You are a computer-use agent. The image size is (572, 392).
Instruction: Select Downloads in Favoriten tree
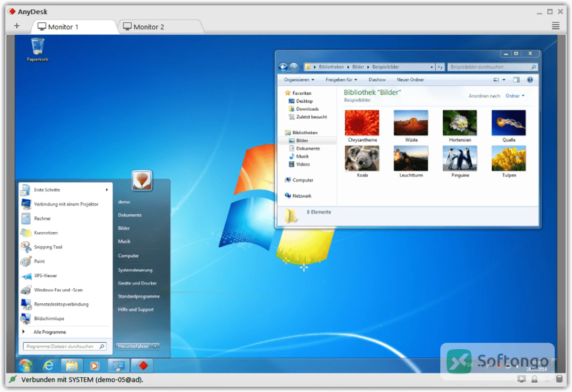(307, 109)
